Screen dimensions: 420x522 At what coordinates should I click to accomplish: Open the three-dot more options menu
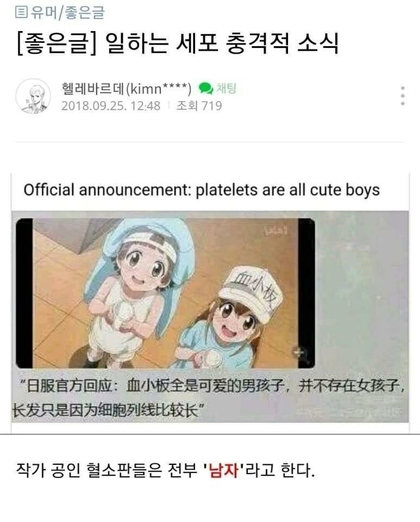403,96
